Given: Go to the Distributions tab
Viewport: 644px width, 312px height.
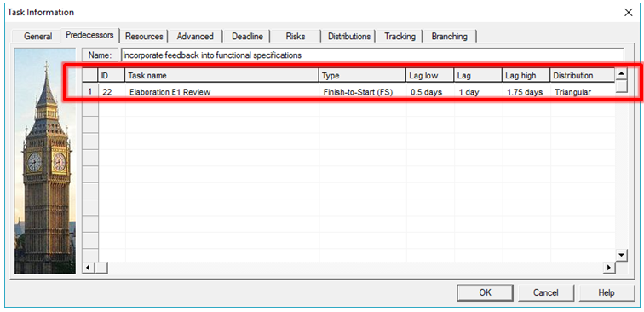Looking at the screenshot, I should coord(349,36).
